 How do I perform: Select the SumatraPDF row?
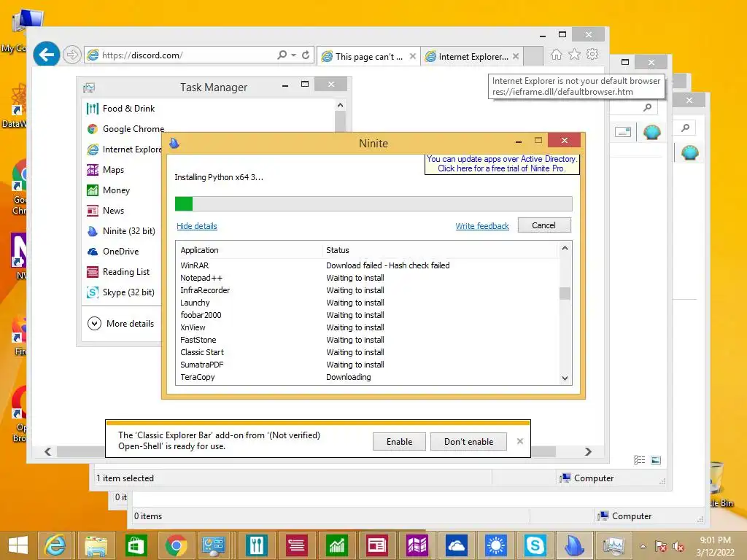[x=367, y=365]
